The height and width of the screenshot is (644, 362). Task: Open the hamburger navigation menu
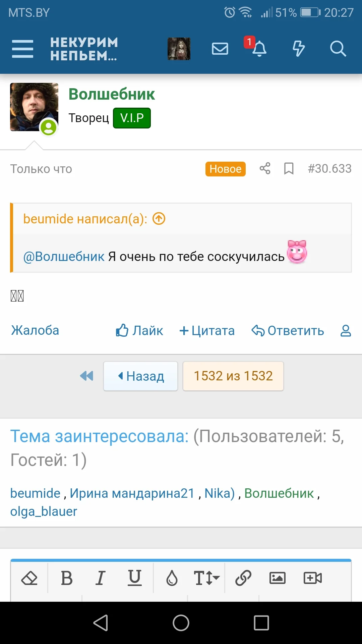pos(22,49)
